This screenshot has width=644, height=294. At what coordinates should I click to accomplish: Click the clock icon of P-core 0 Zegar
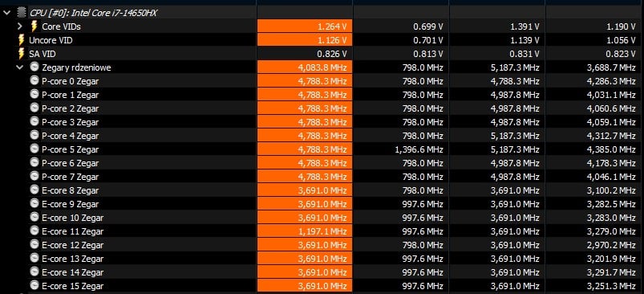(x=34, y=80)
